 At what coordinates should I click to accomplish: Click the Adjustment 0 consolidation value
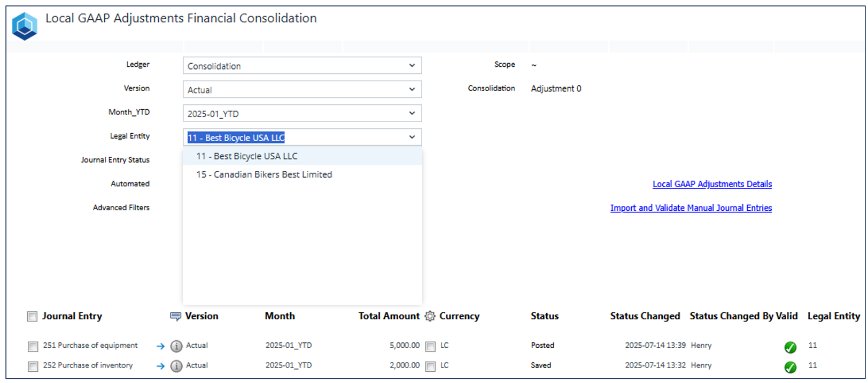(x=556, y=89)
